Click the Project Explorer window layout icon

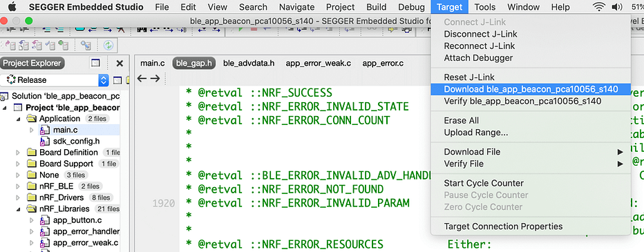tap(95, 64)
